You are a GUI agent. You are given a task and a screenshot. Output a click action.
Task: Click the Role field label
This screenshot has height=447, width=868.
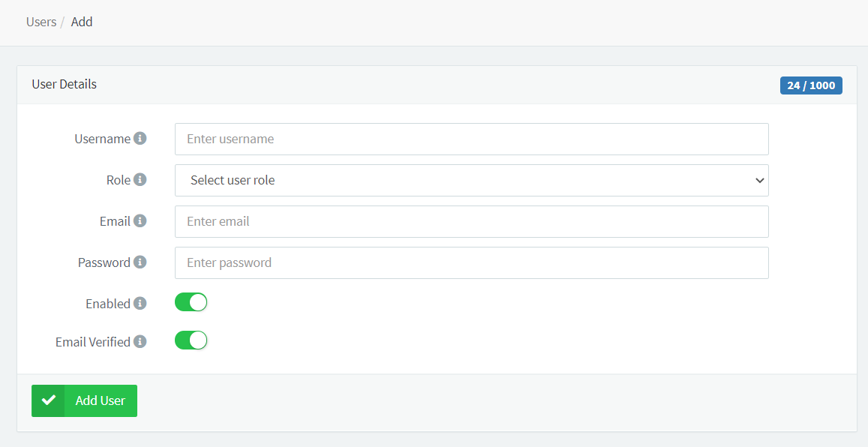point(119,180)
